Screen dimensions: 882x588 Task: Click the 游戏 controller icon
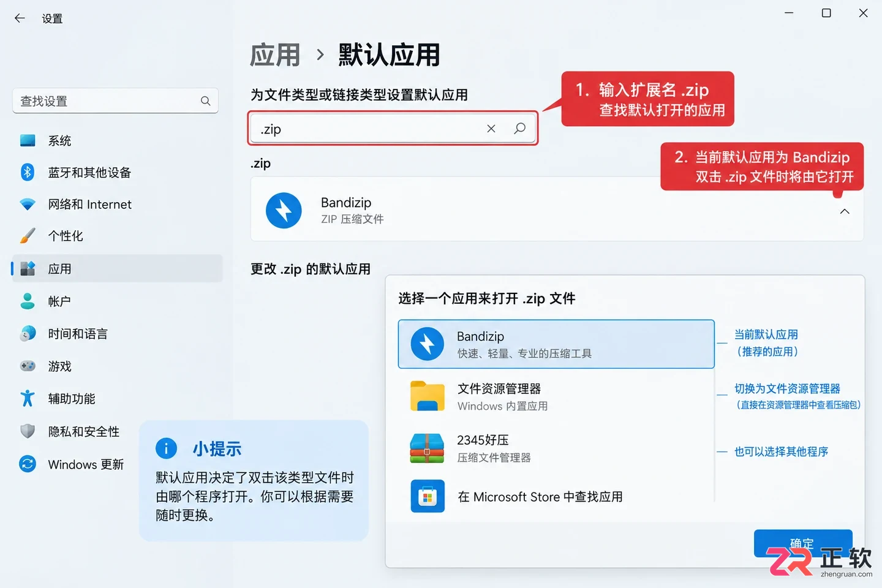pyautogui.click(x=28, y=366)
